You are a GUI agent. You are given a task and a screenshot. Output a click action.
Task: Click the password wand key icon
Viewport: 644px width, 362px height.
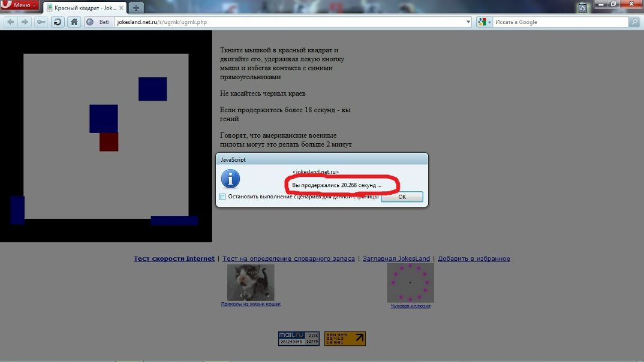tap(41, 22)
